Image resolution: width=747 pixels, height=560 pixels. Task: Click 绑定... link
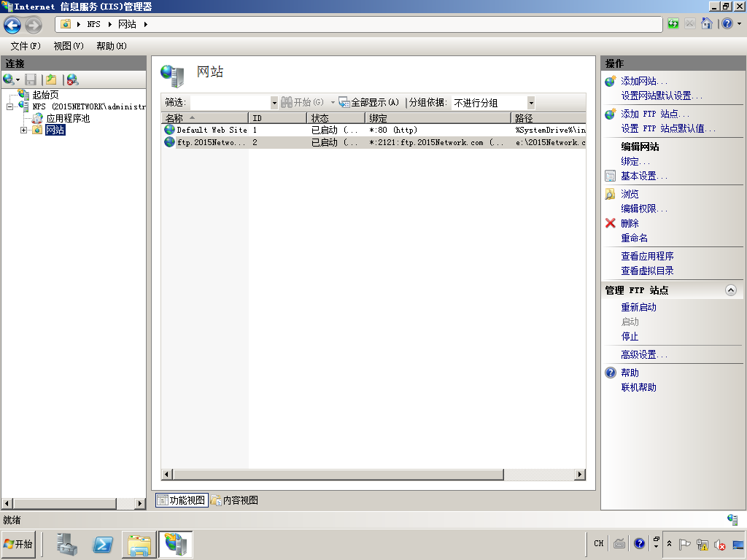point(635,161)
